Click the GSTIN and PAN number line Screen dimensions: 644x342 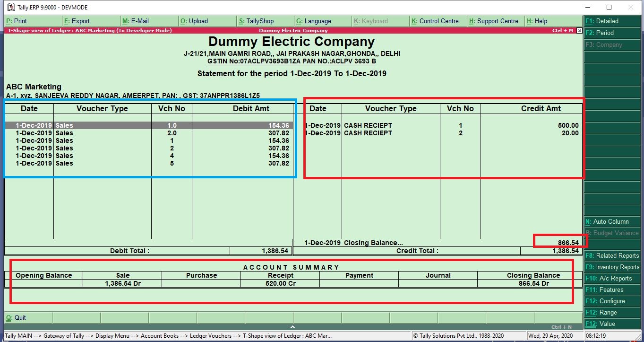(292, 61)
